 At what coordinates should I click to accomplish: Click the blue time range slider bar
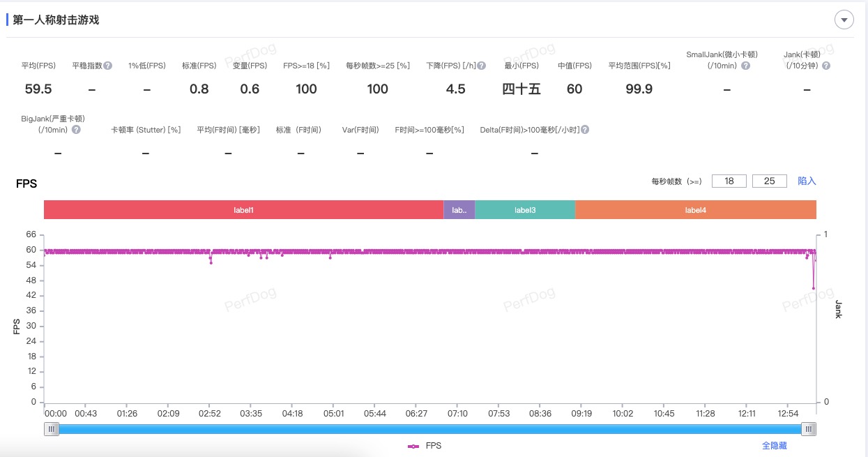pos(429,429)
